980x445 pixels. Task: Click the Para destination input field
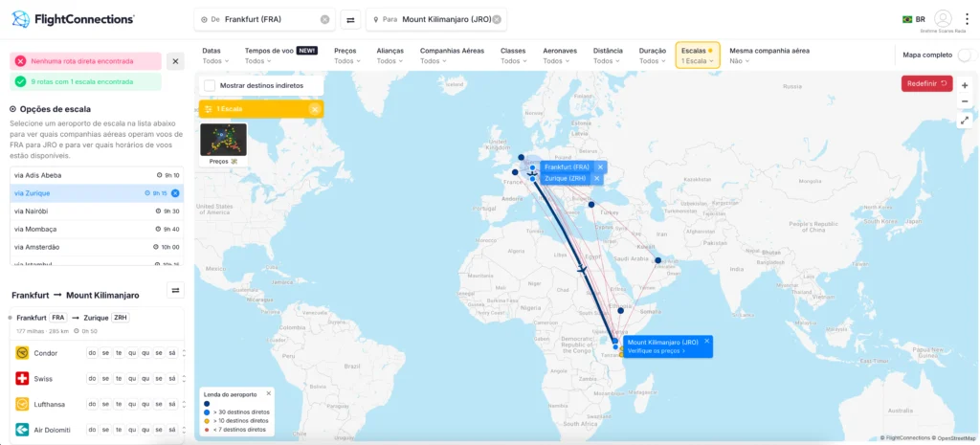pyautogui.click(x=436, y=19)
